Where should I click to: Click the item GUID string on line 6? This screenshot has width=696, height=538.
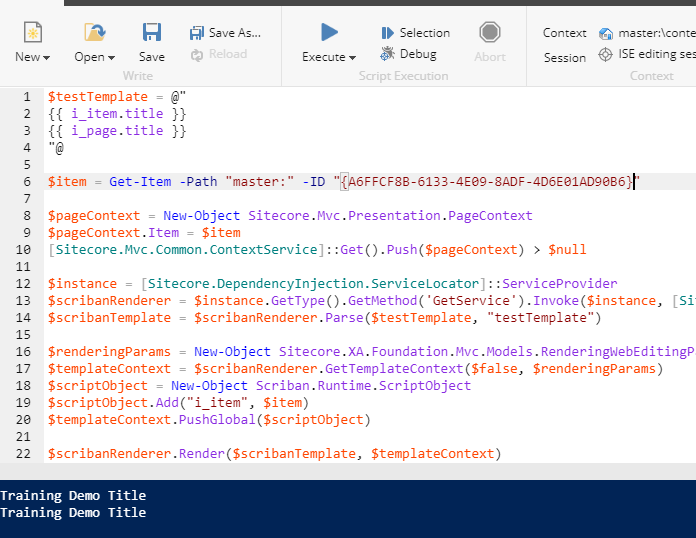click(x=486, y=182)
